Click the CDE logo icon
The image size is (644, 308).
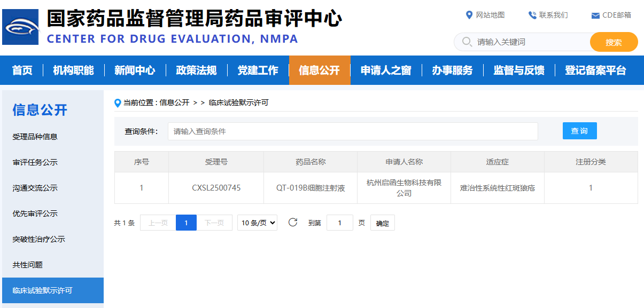click(20, 27)
